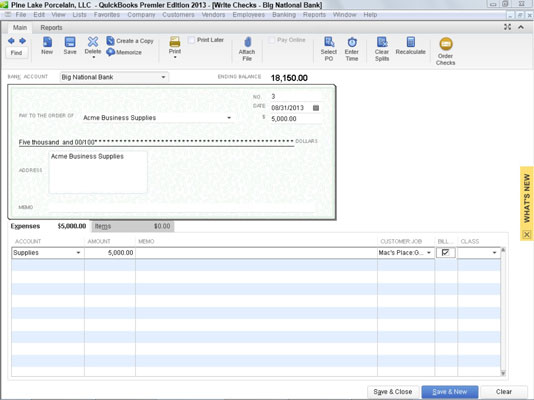Click the Order Checks icon

[446, 44]
